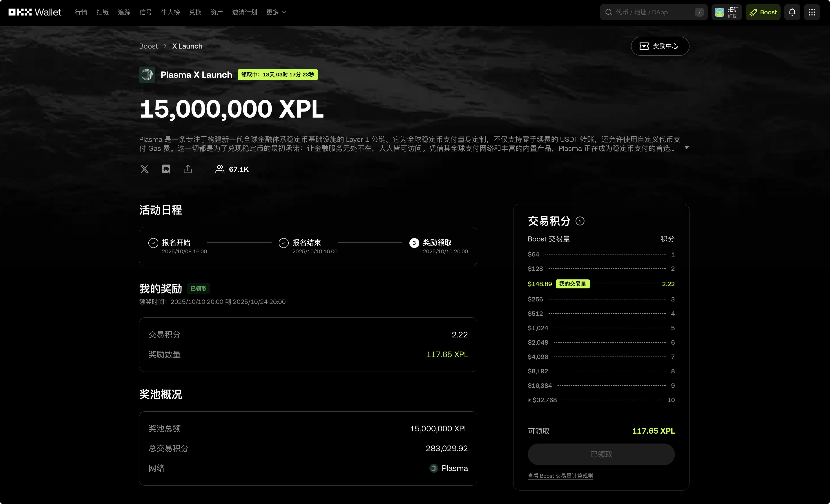Go to 牛人榜 in navigation

coord(170,12)
